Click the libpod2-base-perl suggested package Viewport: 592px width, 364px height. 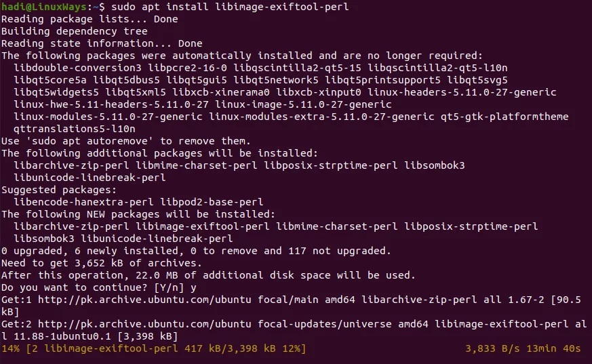pos(212,202)
